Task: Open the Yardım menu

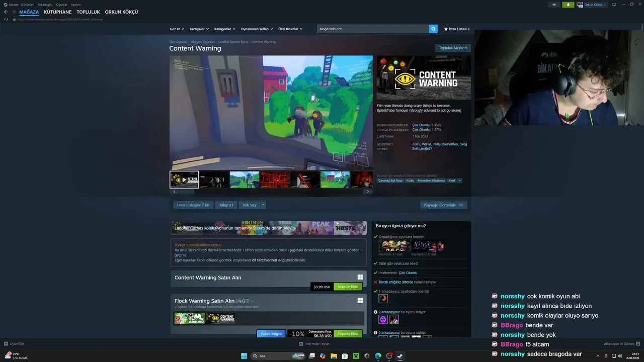Action: pos(75,5)
